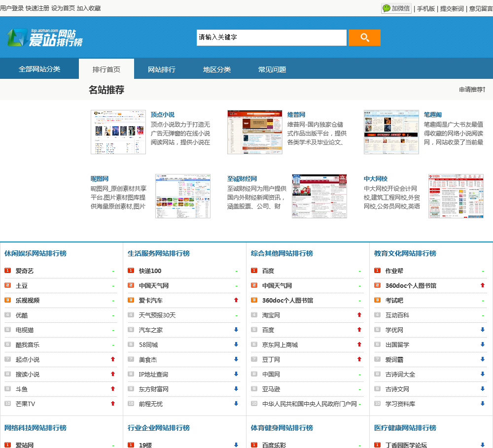This screenshot has height=448, width=493.
Task: Click the red up arrow beside 豆丁网
Action: [x=359, y=359]
